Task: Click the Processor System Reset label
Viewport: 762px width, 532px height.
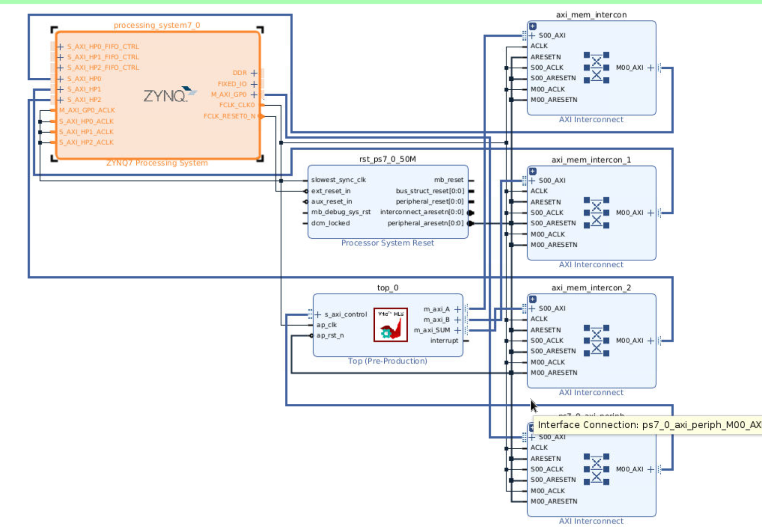Action: point(387,243)
